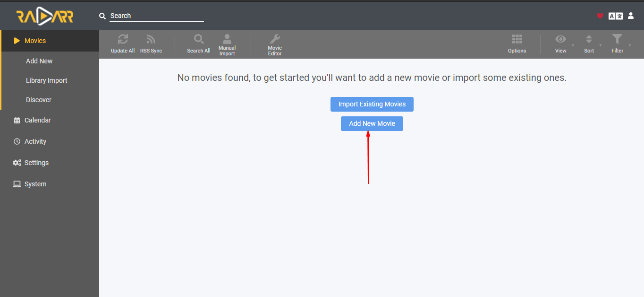Open the Discover page
The width and height of the screenshot is (644, 297).
click(x=38, y=100)
